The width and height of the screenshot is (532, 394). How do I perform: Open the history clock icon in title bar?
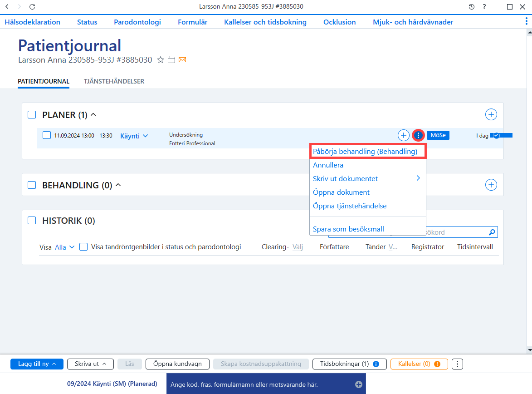coord(471,6)
